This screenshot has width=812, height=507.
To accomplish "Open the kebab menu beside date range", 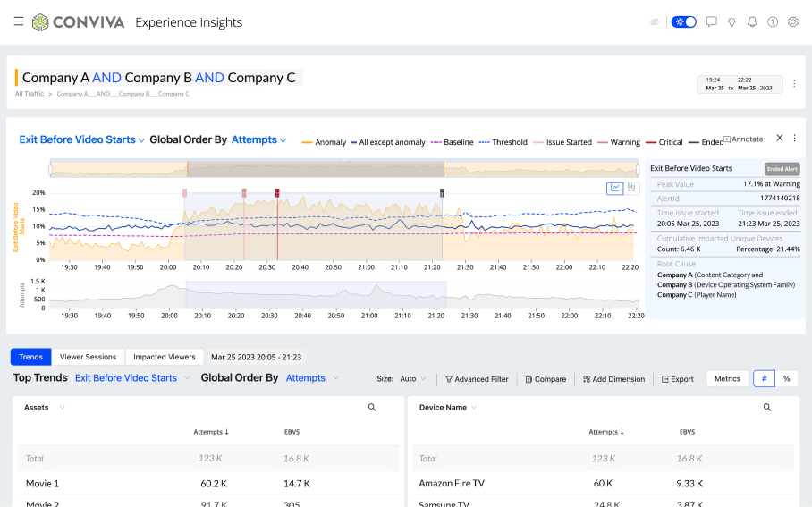I will point(794,83).
